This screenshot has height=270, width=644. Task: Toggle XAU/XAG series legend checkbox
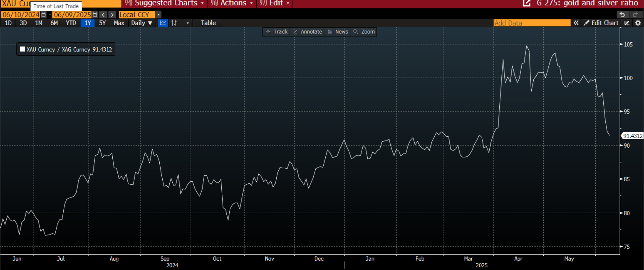[x=23, y=49]
